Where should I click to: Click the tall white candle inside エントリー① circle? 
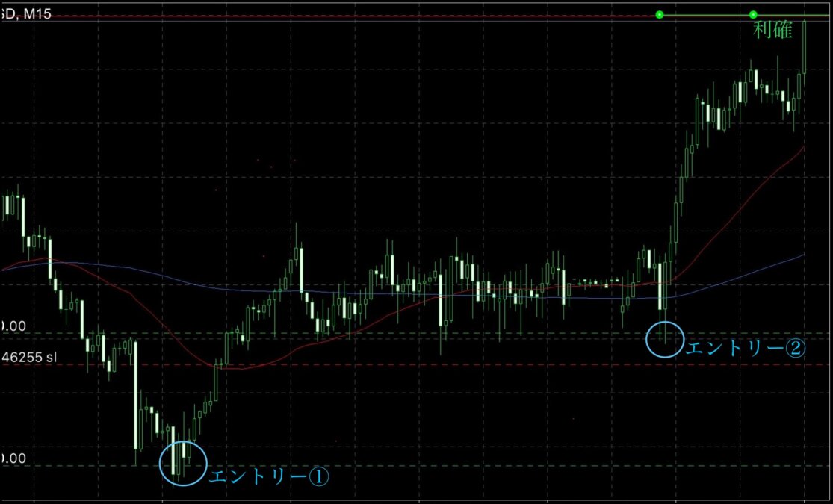coord(174,450)
